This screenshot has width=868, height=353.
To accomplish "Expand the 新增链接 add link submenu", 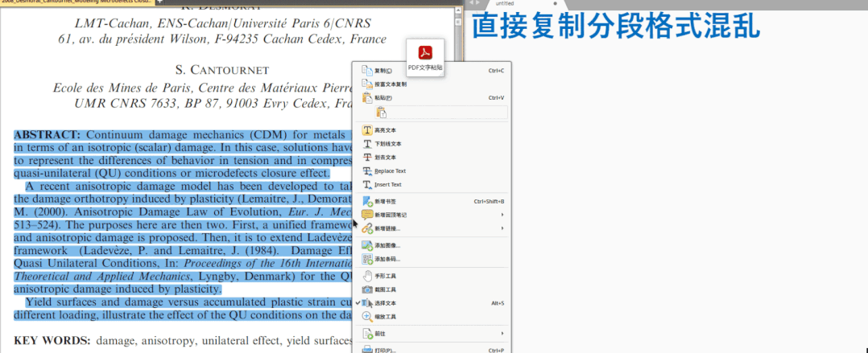I will 432,228.
